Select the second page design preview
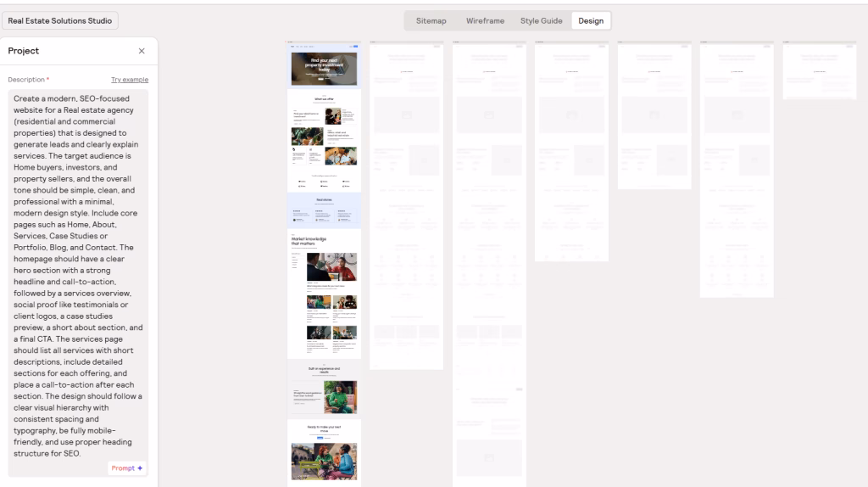This screenshot has height=487, width=868. [406, 205]
